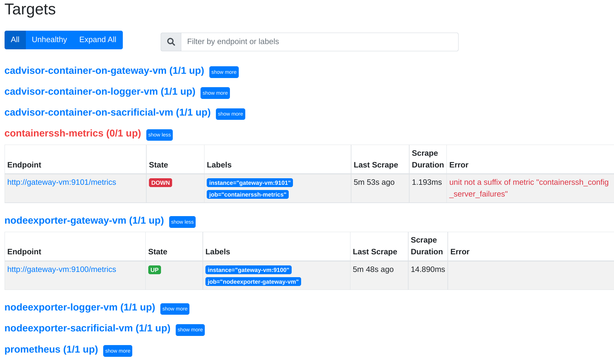
Task: Select the All filter tab
Action: pyautogui.click(x=15, y=40)
